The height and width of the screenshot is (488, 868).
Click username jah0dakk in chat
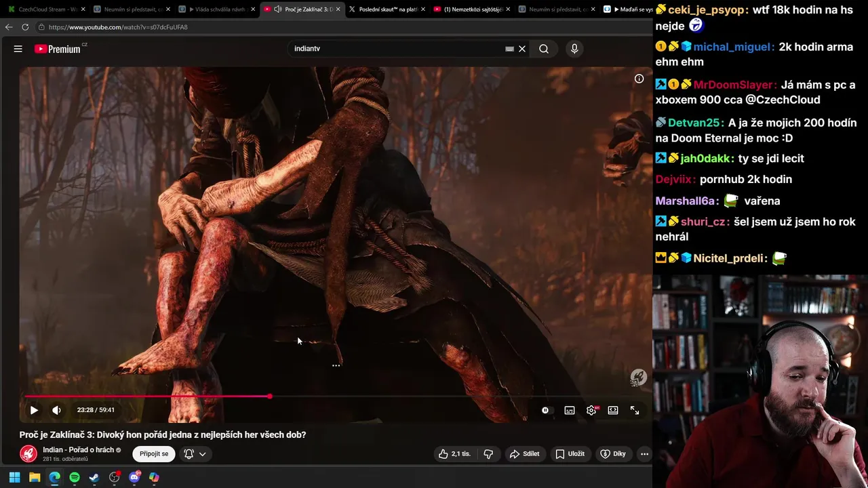pyautogui.click(x=707, y=158)
